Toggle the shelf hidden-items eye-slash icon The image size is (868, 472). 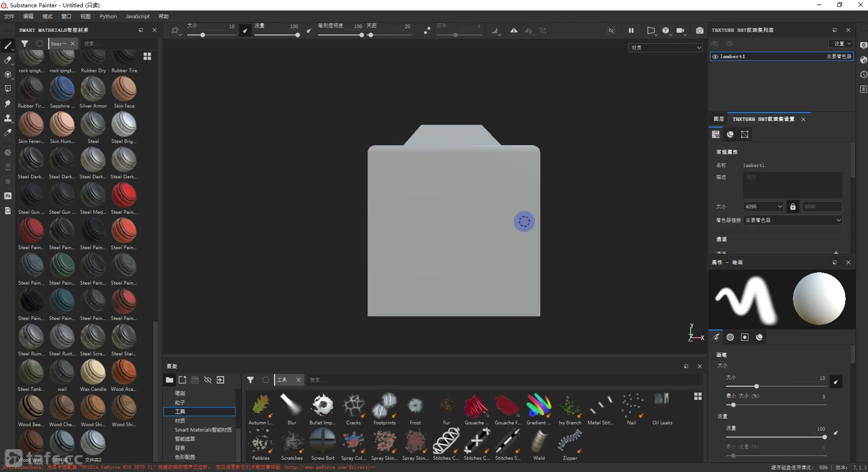coord(208,380)
